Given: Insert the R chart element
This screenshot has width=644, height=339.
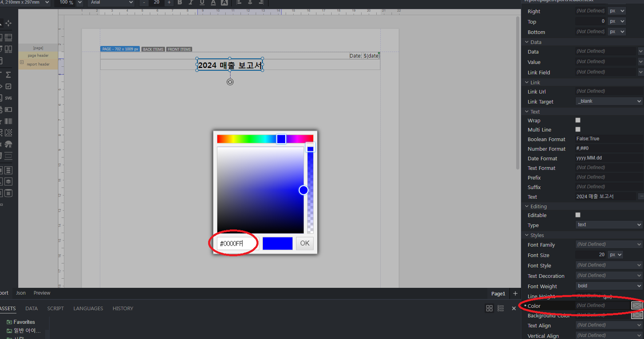Looking at the screenshot, I should pyautogui.click(x=8, y=144).
